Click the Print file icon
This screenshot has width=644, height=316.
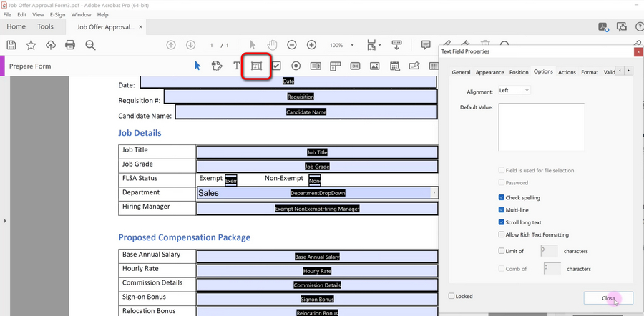click(x=70, y=45)
